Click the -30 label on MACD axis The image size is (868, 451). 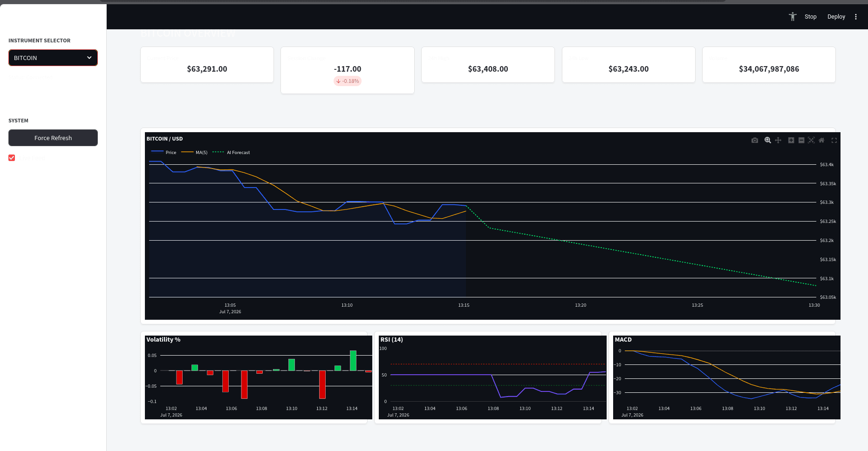click(x=617, y=393)
